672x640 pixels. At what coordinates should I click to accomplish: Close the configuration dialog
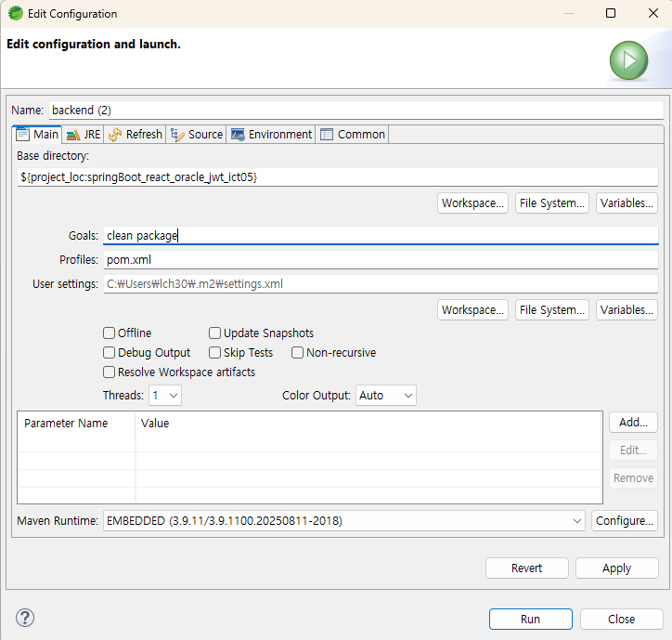[x=622, y=619]
